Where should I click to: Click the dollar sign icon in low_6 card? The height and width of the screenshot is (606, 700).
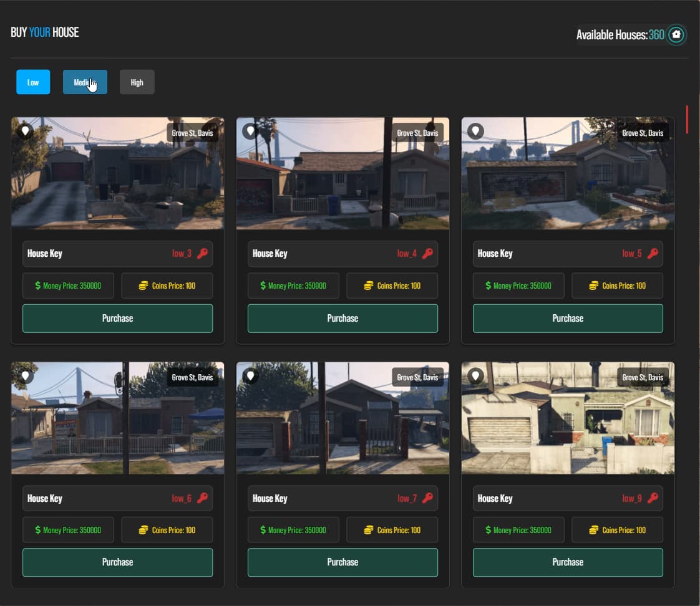[x=38, y=530]
